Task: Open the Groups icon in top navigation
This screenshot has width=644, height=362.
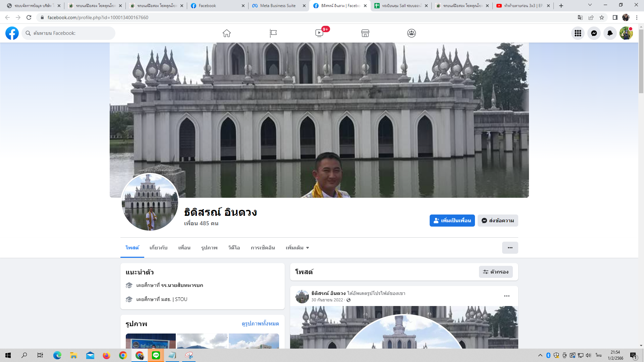Action: coord(412,33)
